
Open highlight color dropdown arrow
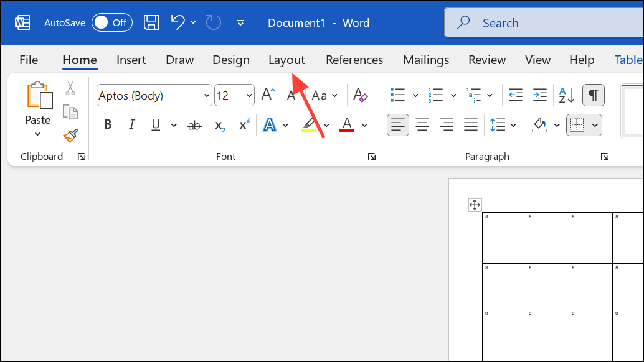(326, 125)
